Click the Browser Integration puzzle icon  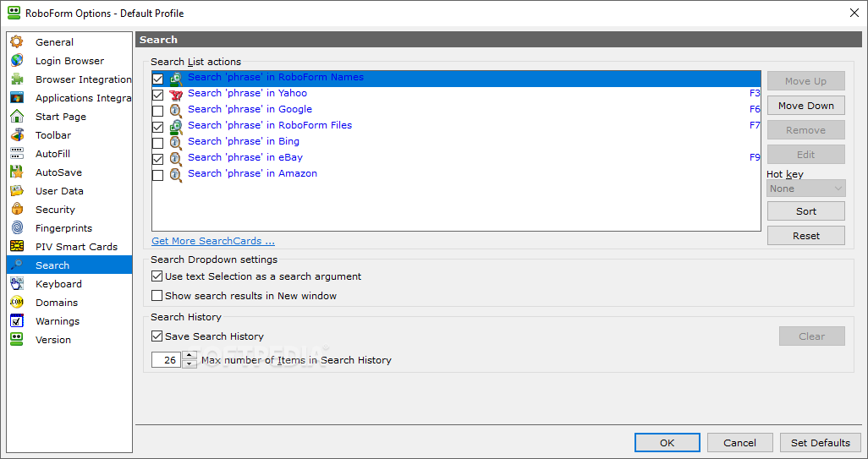(17, 79)
